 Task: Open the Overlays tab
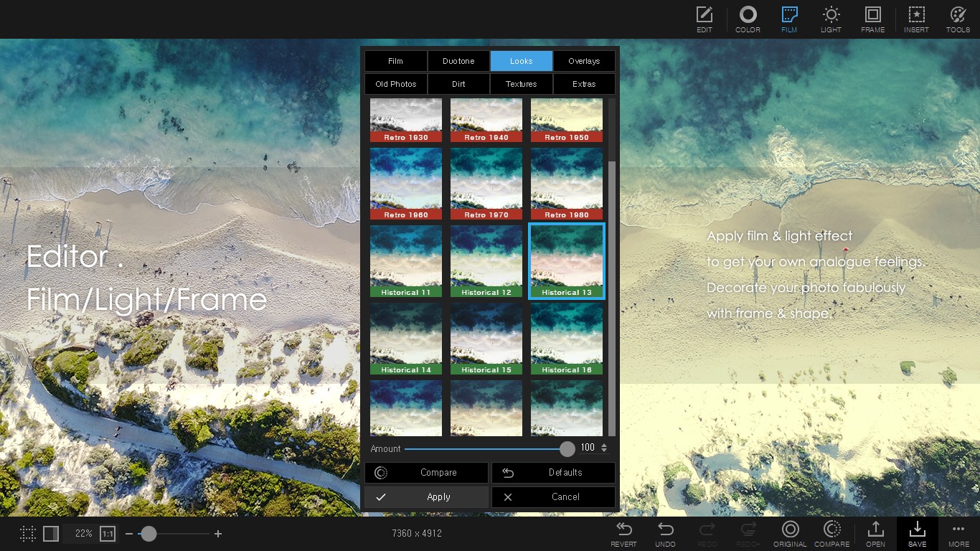tap(584, 61)
